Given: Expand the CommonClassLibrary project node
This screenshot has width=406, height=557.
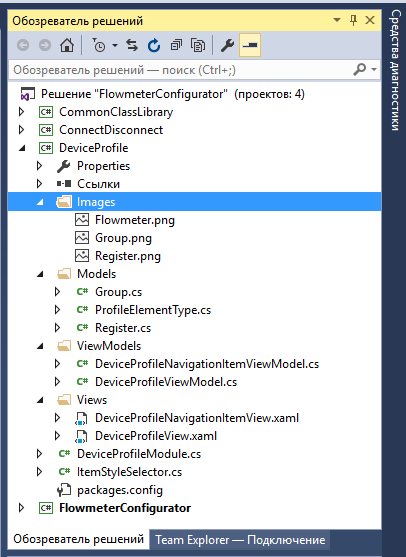Looking at the screenshot, I should 21,112.
